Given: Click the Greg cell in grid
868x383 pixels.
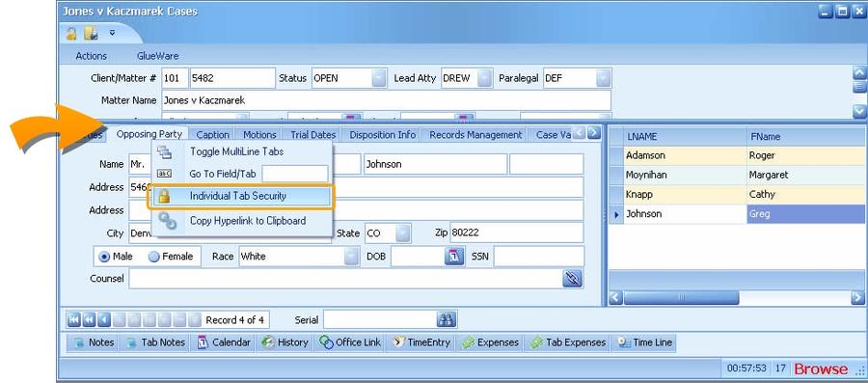Looking at the screenshot, I should (806, 213).
